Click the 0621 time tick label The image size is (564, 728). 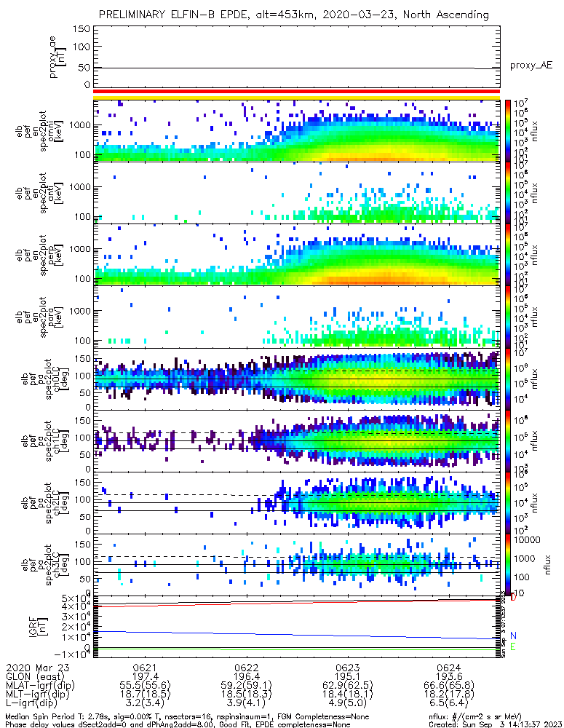point(145,667)
